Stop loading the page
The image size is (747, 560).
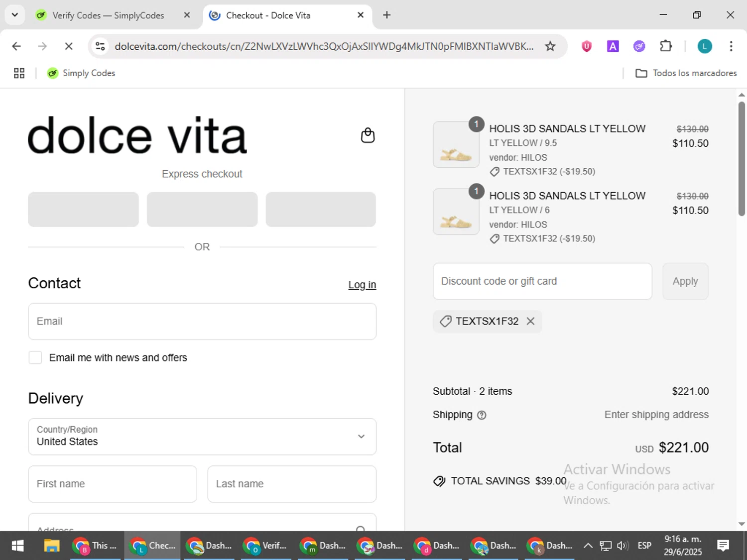69,46
